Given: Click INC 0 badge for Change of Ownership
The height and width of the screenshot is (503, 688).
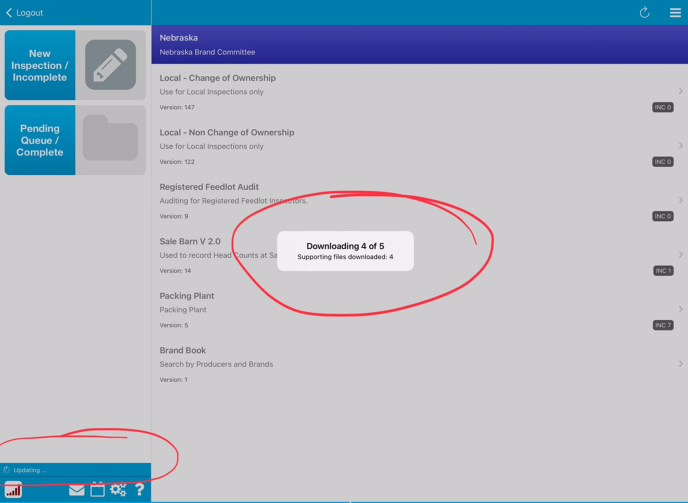Looking at the screenshot, I should 663,107.
